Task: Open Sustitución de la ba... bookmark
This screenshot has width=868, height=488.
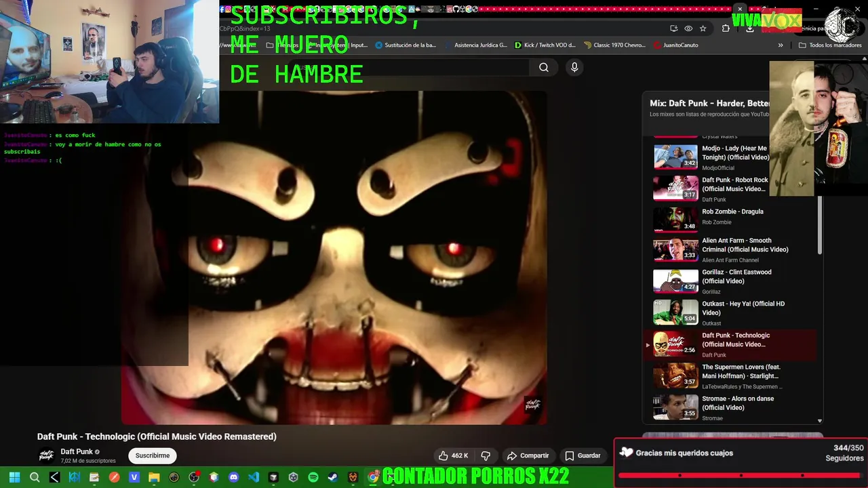Action: pyautogui.click(x=406, y=45)
